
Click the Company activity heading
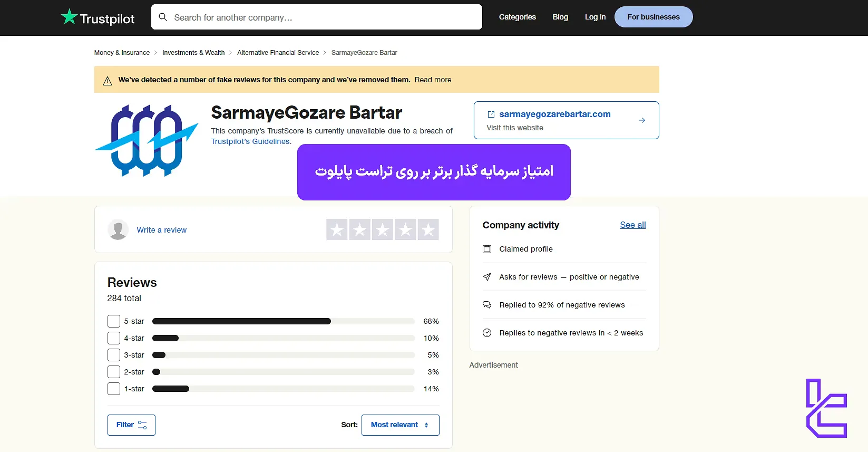pyautogui.click(x=521, y=225)
